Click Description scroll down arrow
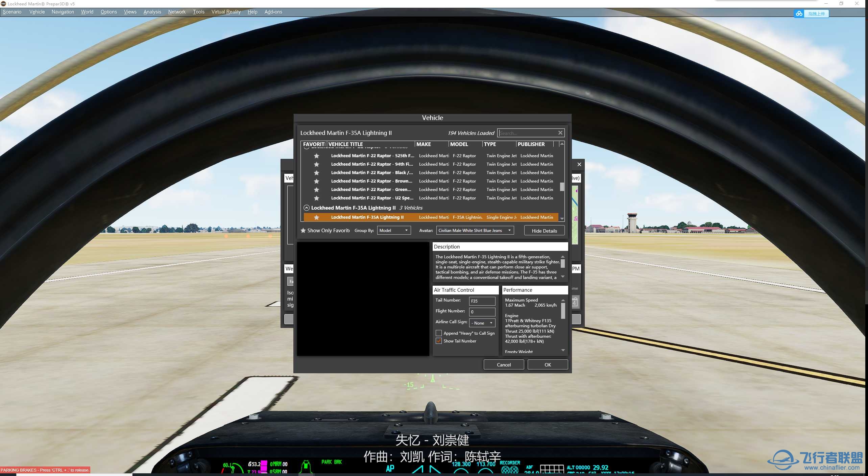Screen dimensions: 868x476 tap(563, 277)
